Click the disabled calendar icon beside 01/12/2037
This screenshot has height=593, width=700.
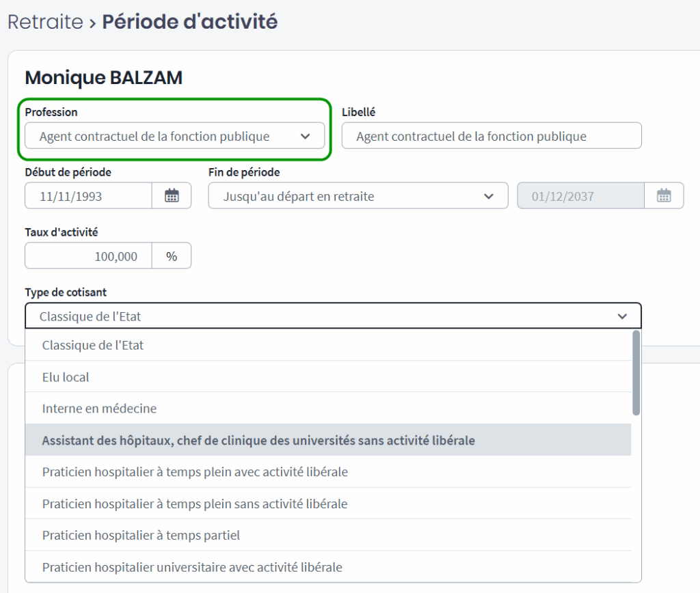(664, 196)
